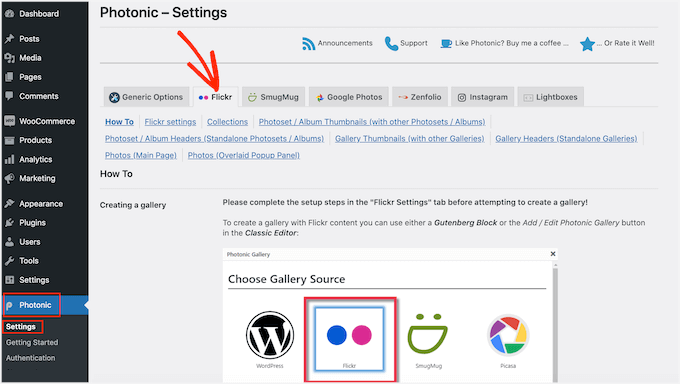This screenshot has width=680, height=384.
Task: Click the Dashboard gauge icon
Action: (10, 14)
